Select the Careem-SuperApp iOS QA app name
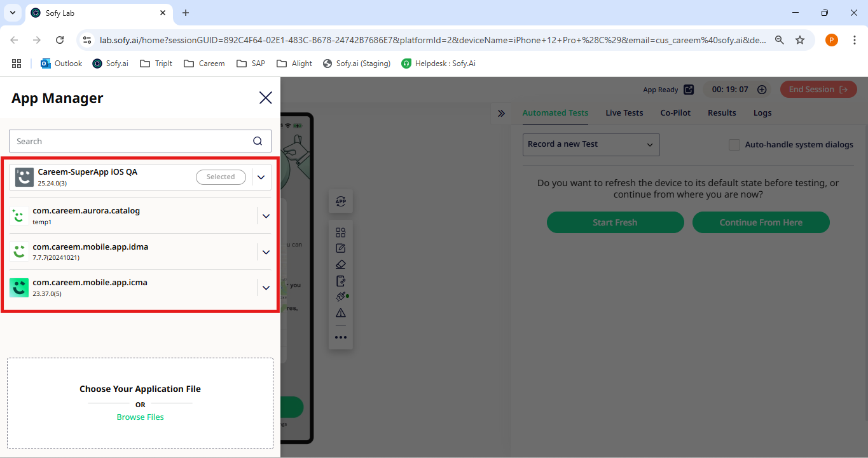This screenshot has width=868, height=458. point(88,172)
